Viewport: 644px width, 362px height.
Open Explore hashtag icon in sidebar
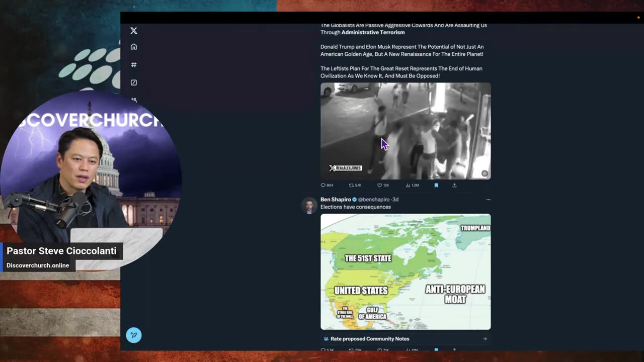pyautogui.click(x=134, y=64)
